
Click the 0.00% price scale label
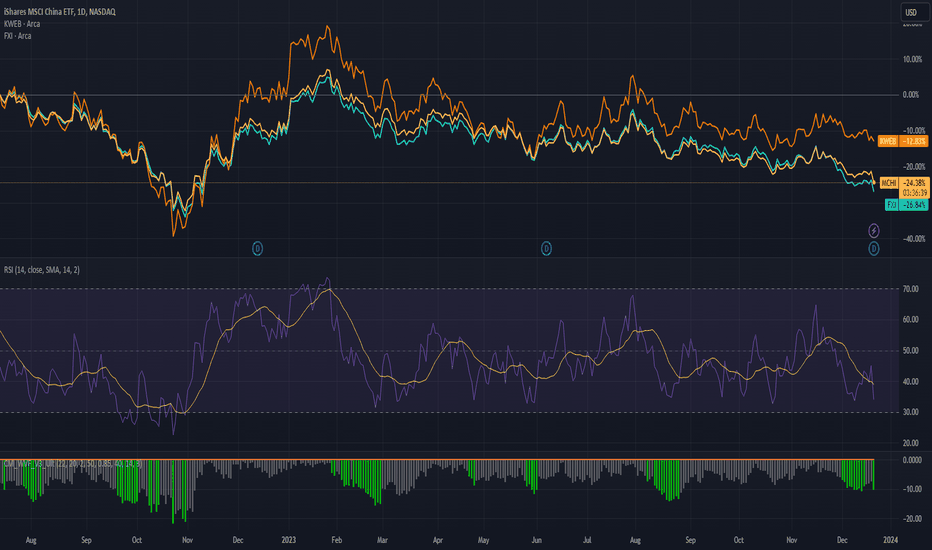(911, 95)
